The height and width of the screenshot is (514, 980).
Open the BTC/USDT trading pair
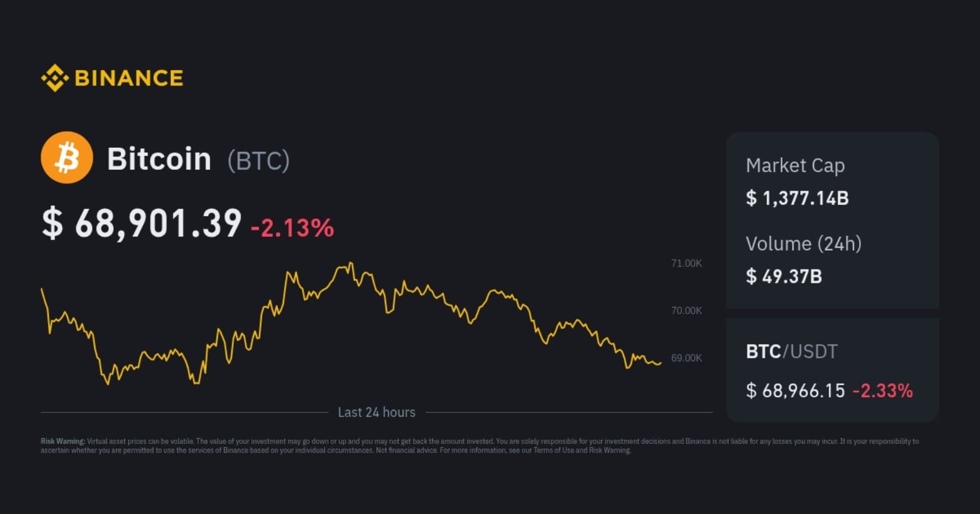[x=791, y=351]
